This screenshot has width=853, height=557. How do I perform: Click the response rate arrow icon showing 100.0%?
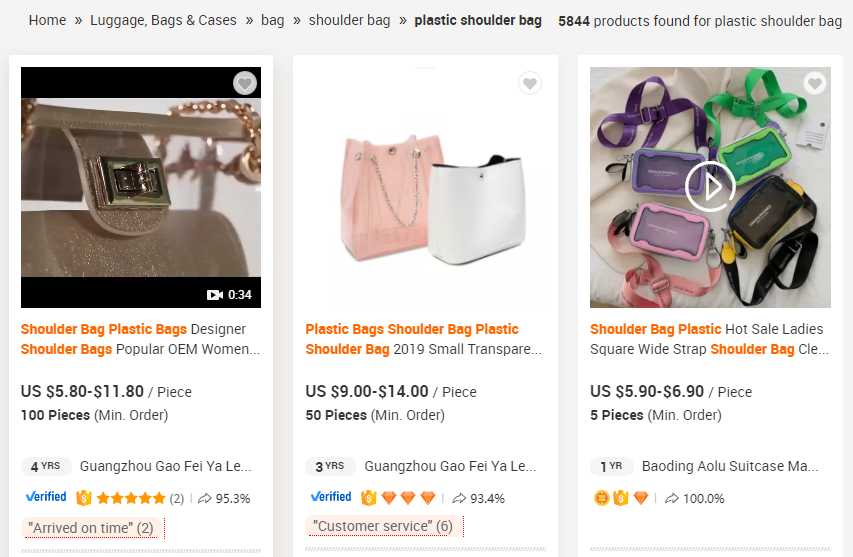(672, 498)
